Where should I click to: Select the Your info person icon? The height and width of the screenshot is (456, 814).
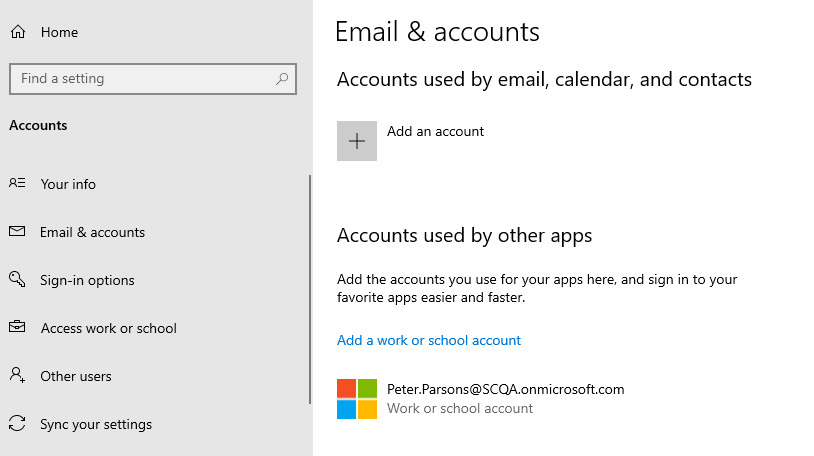pos(17,183)
